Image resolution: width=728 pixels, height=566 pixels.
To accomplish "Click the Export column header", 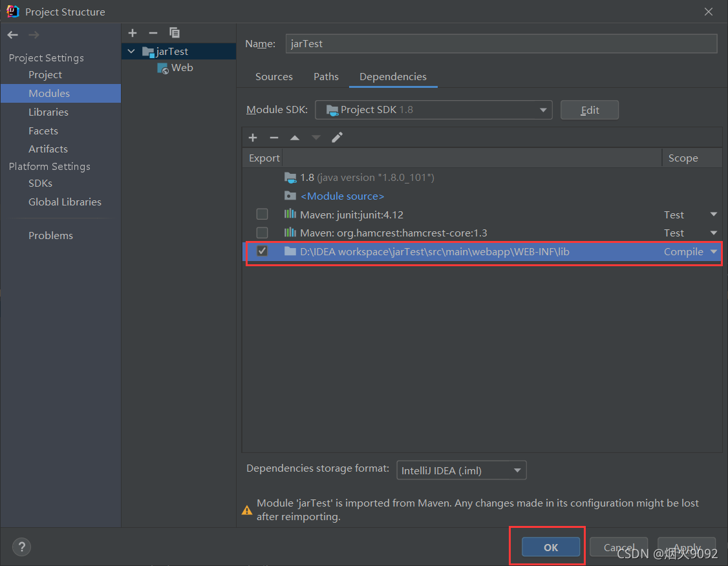I will click(x=264, y=158).
